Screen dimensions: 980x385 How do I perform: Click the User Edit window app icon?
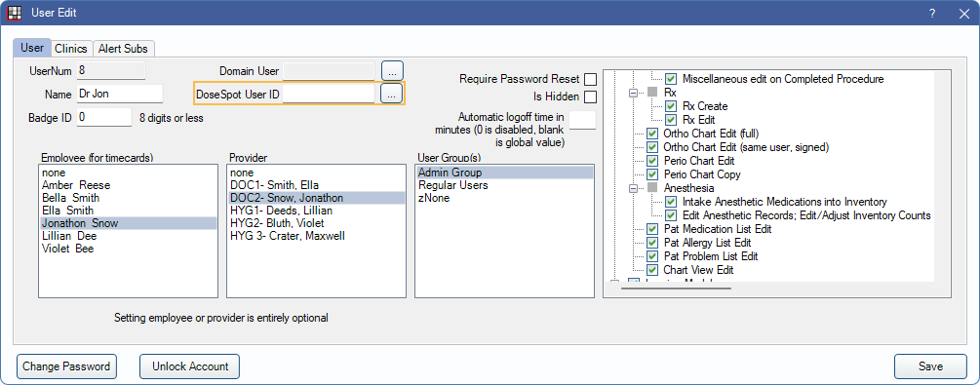(15, 12)
